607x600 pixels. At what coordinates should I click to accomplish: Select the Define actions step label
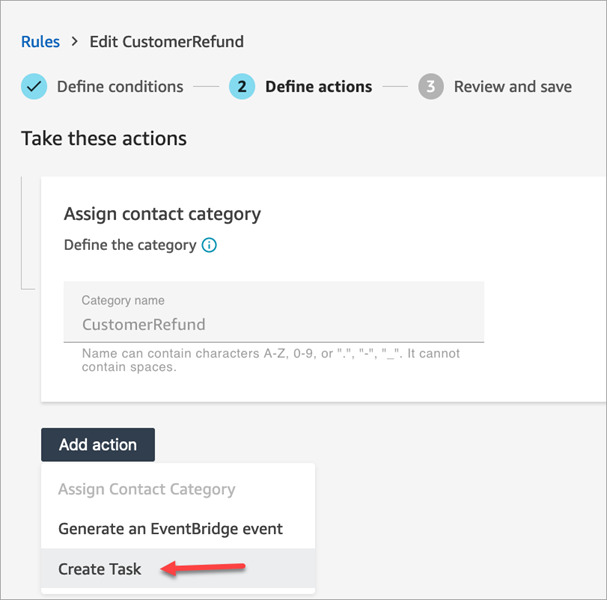[318, 87]
